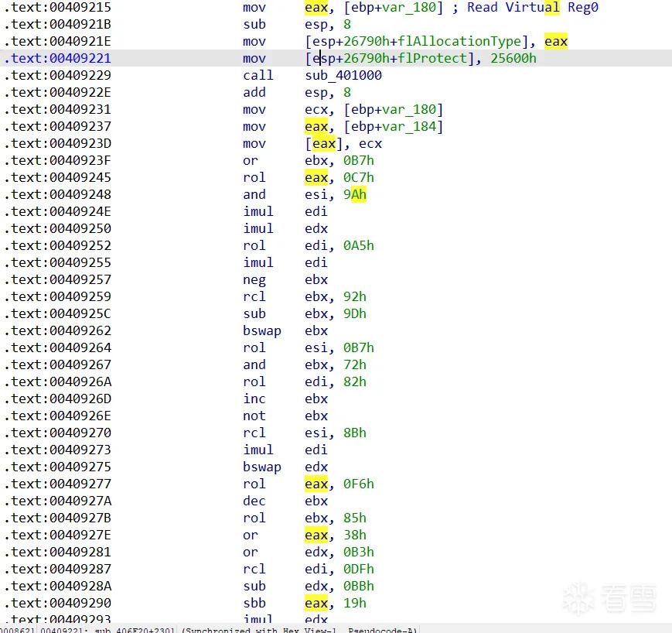Click the value 92h
The image size is (672, 633).
tap(355, 297)
